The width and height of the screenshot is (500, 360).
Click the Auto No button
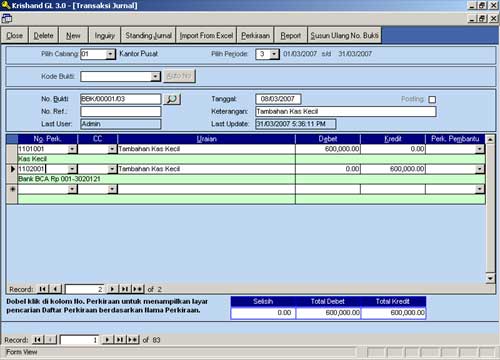(179, 76)
